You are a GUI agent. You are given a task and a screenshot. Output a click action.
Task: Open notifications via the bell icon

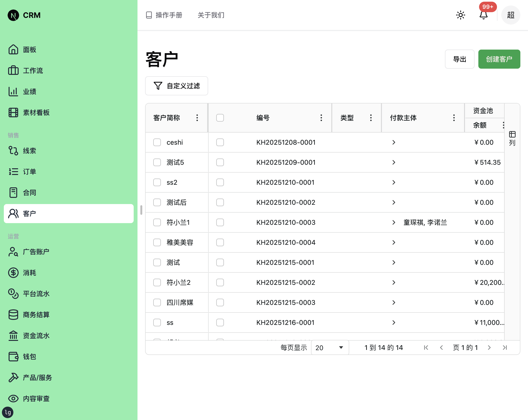pyautogui.click(x=483, y=15)
